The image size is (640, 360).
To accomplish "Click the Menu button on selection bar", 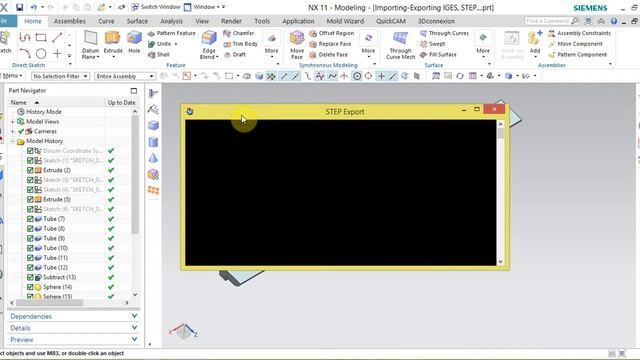I will (11, 76).
